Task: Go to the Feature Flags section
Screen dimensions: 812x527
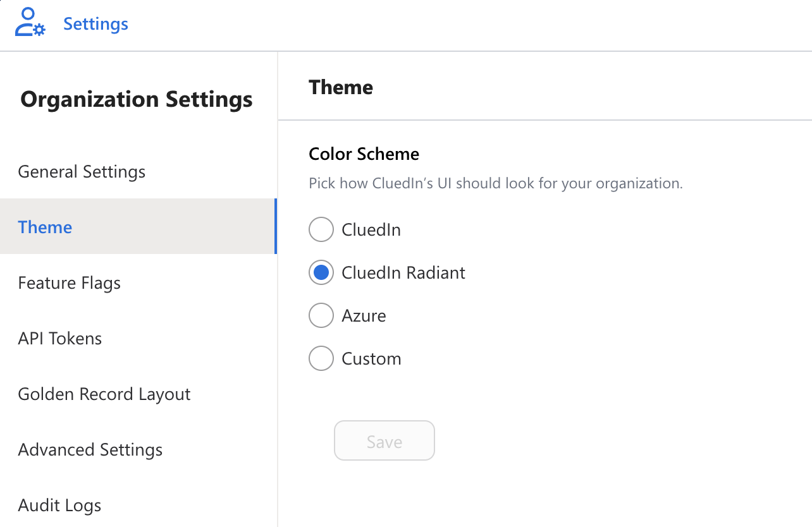Action: tap(69, 283)
